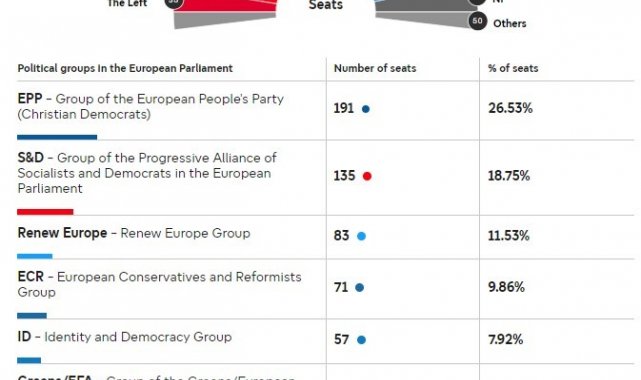This screenshot has height=380, width=641.
Task: Select The Left legend label
Action: coord(127,4)
